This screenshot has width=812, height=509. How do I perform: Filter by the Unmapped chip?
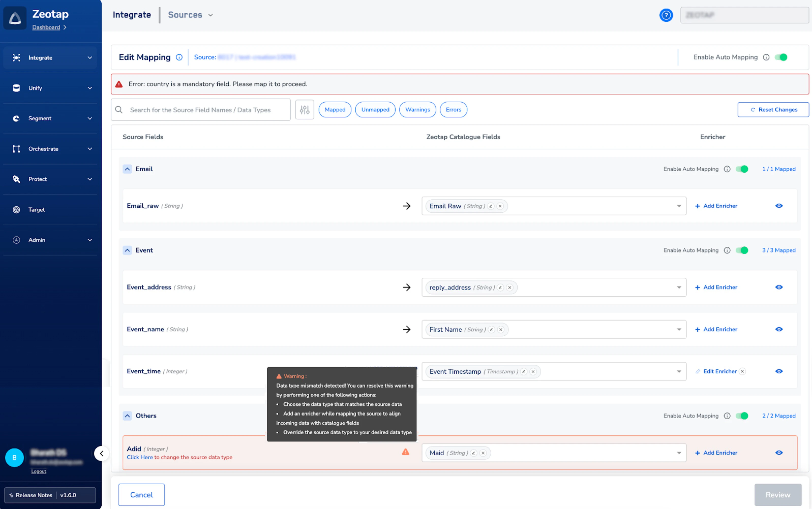(375, 110)
